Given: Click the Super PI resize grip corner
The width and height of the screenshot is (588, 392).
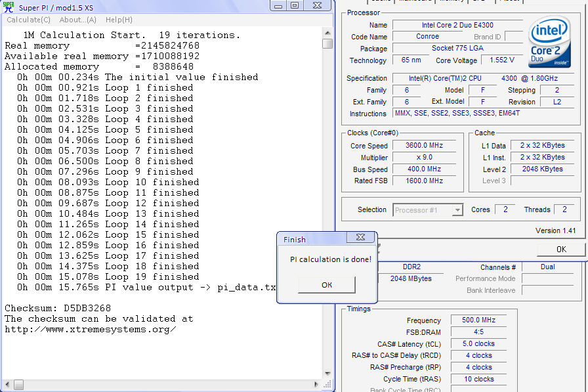Looking at the screenshot, I should coord(327,385).
